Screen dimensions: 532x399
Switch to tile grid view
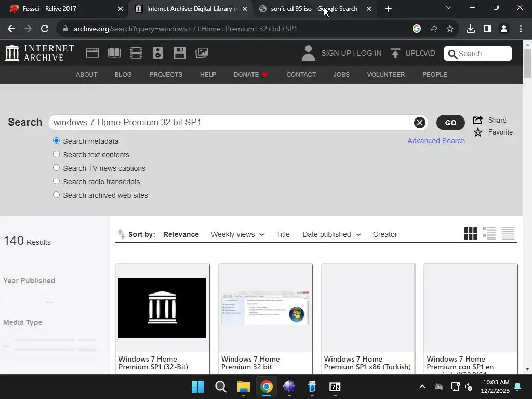click(470, 233)
